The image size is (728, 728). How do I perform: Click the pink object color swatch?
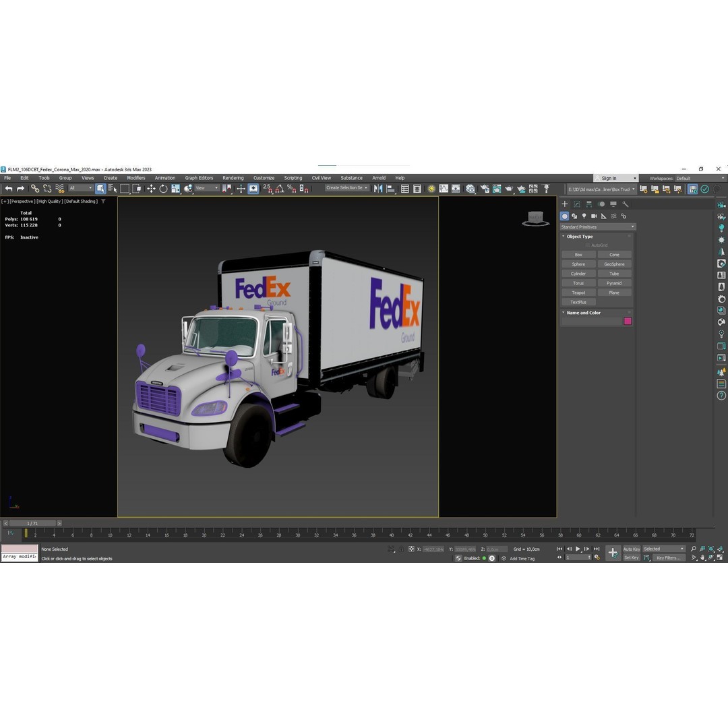628,322
